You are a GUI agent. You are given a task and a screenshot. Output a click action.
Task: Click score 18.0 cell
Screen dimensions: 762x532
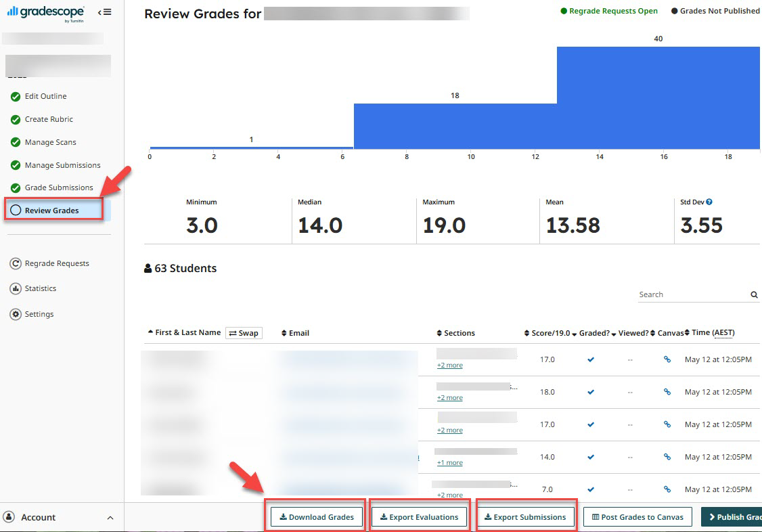coord(547,392)
